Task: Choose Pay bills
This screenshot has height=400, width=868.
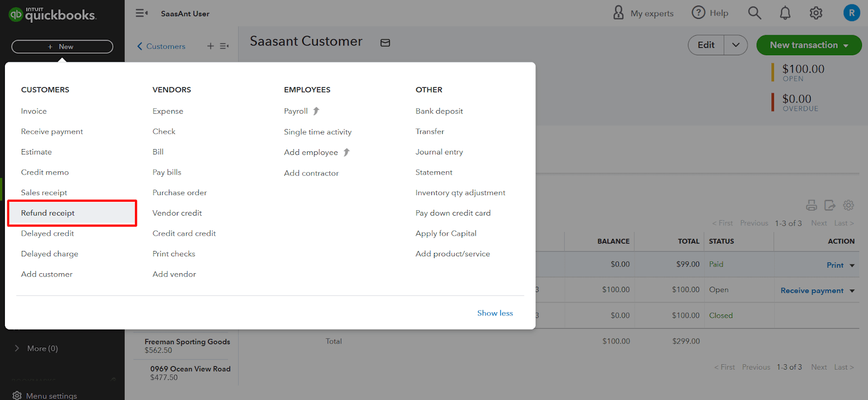Action: click(x=167, y=172)
